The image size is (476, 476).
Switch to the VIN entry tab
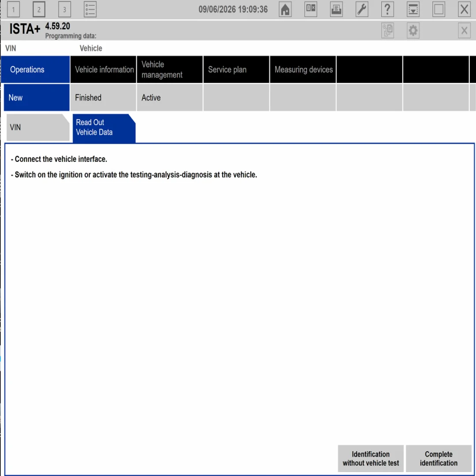pos(38,127)
